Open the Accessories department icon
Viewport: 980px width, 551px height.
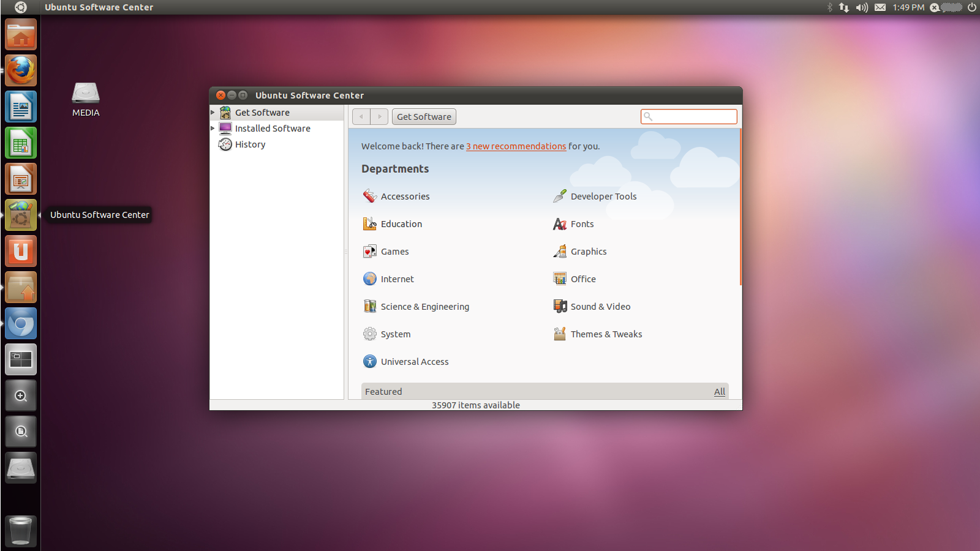pos(369,196)
